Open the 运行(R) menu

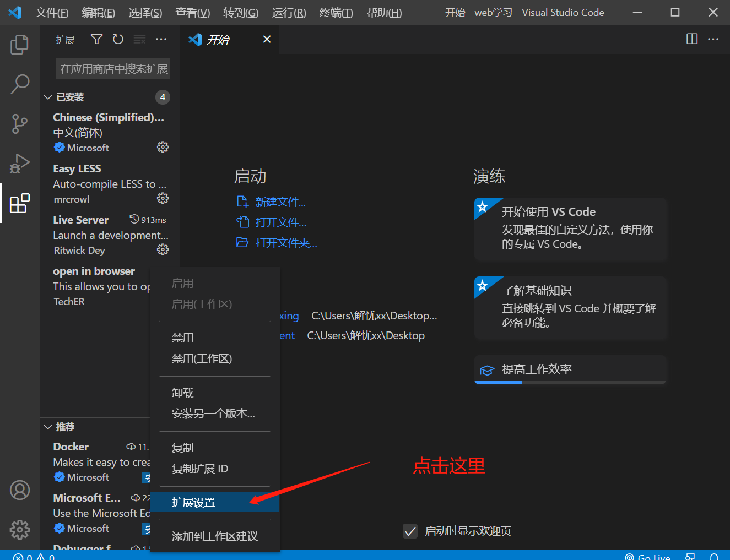(x=289, y=12)
